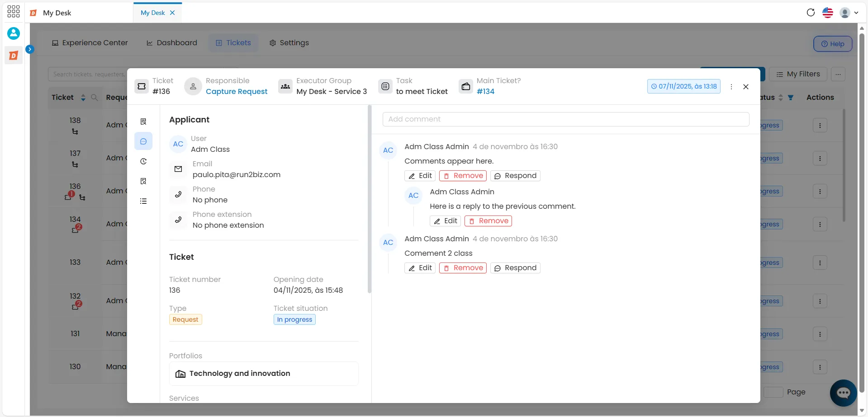Viewport: 868px width, 417px height.
Task: Open the user account dropdown at top-right
Action: click(849, 13)
